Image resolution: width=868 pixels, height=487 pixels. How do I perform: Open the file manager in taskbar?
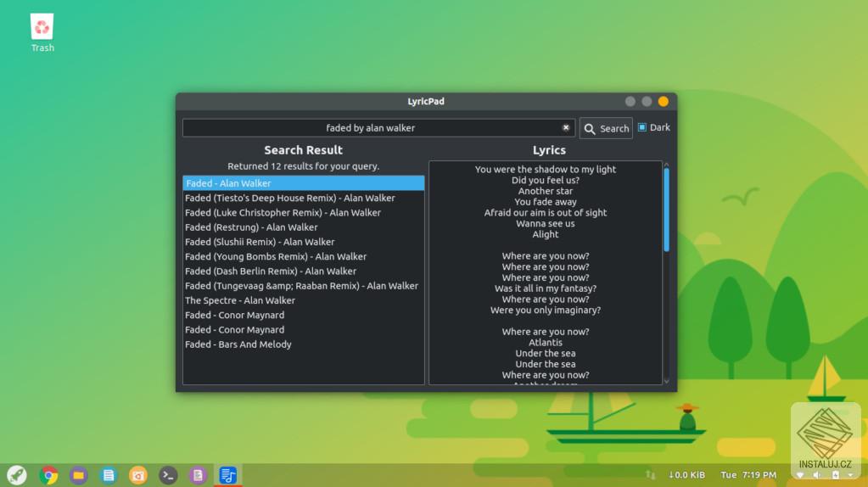[x=79, y=475]
